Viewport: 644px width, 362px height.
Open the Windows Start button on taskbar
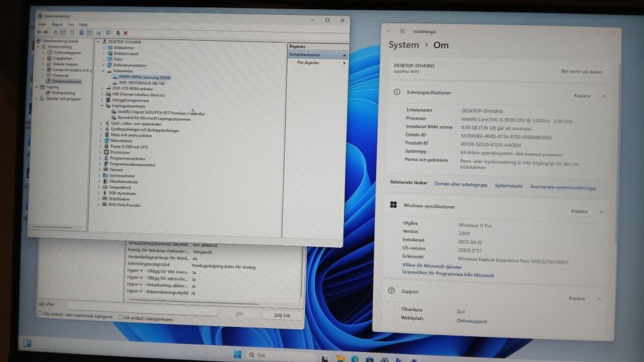tap(237, 355)
